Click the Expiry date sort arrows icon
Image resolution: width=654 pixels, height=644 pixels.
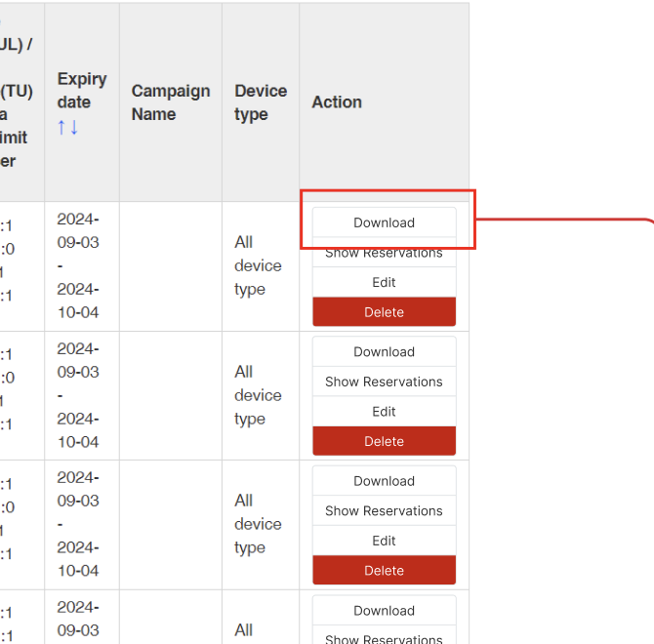click(67, 127)
